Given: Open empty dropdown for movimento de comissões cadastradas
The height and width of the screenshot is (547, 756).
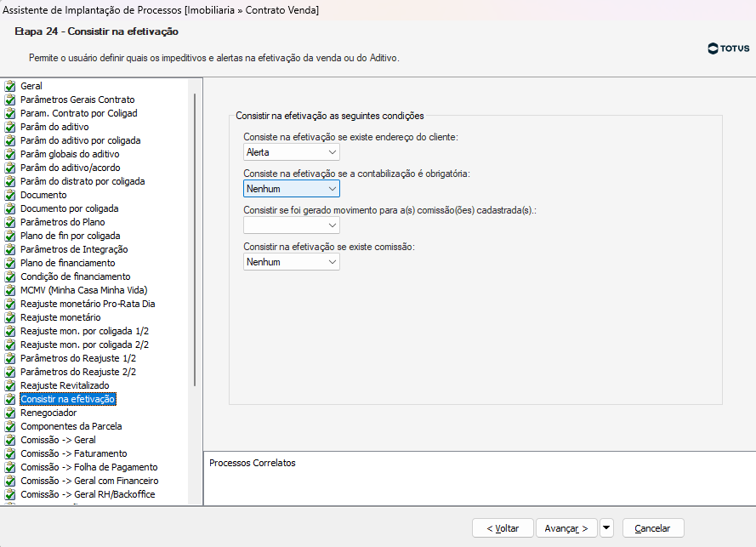Looking at the screenshot, I should pos(291,225).
